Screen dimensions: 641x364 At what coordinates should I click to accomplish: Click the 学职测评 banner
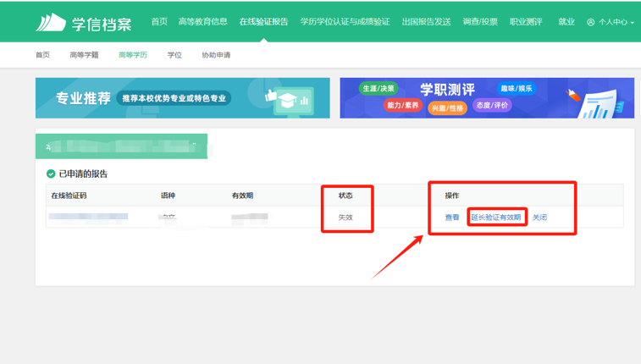(x=487, y=98)
